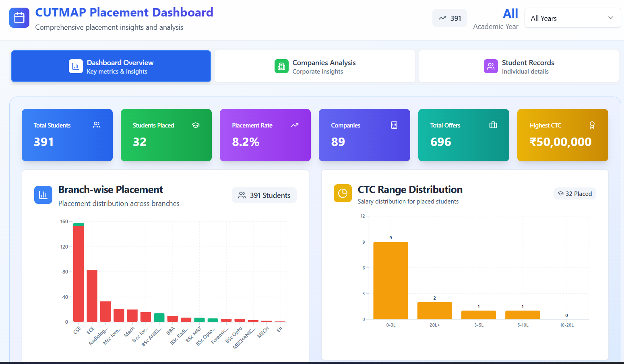
Task: Click the Placement distribution across branches text
Action: 119,204
